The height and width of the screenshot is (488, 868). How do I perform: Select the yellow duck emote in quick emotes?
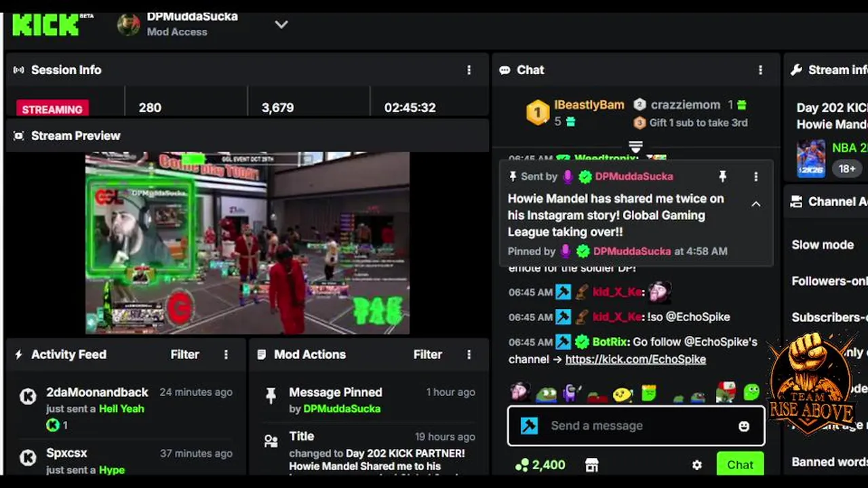point(622,394)
